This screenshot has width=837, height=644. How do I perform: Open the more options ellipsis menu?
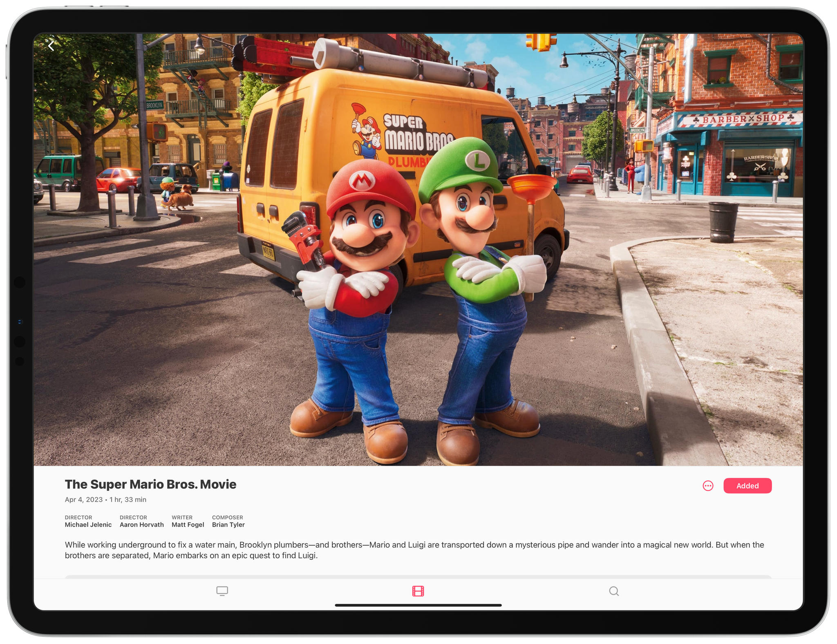point(708,485)
